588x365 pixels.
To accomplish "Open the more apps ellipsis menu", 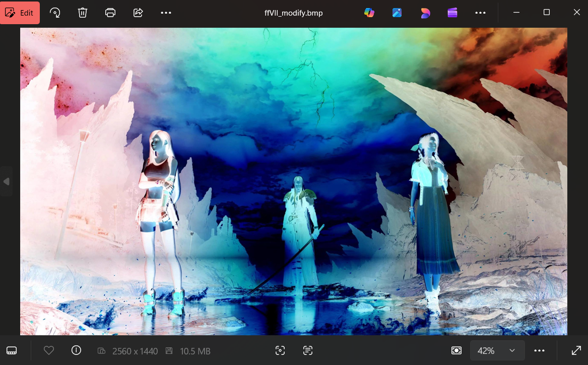I will 480,13.
